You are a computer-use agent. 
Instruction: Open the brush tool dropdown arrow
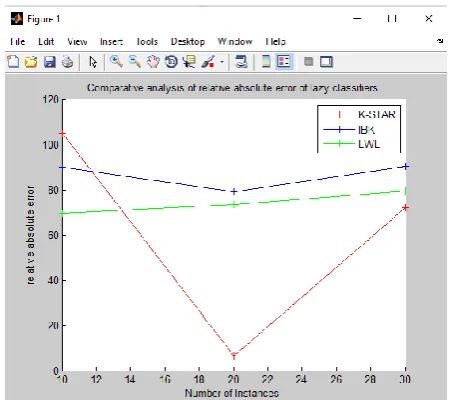click(222, 62)
